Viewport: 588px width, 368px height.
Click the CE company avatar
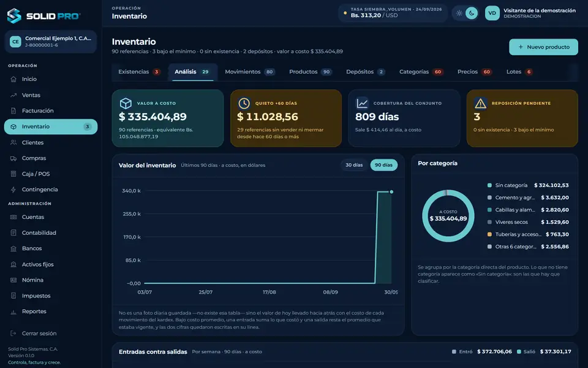pyautogui.click(x=15, y=42)
